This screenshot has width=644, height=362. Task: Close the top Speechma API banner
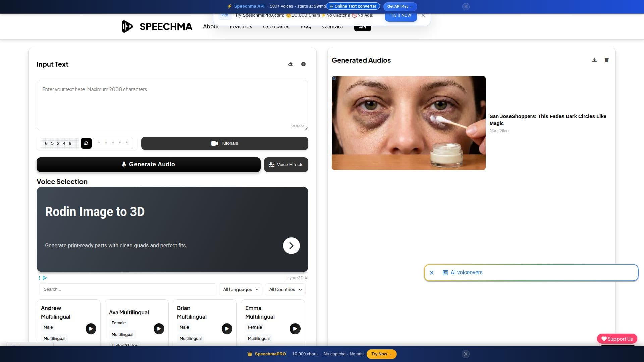click(466, 6)
